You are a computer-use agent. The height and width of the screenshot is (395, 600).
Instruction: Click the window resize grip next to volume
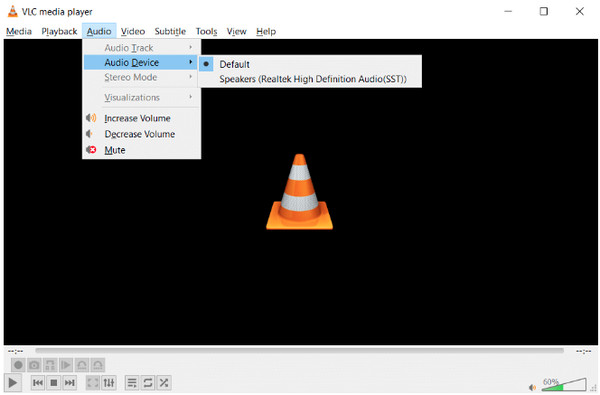point(594,388)
